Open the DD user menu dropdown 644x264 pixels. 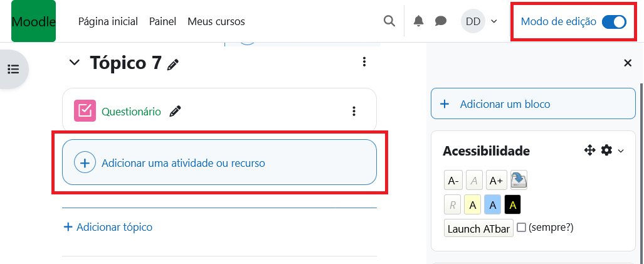click(480, 21)
